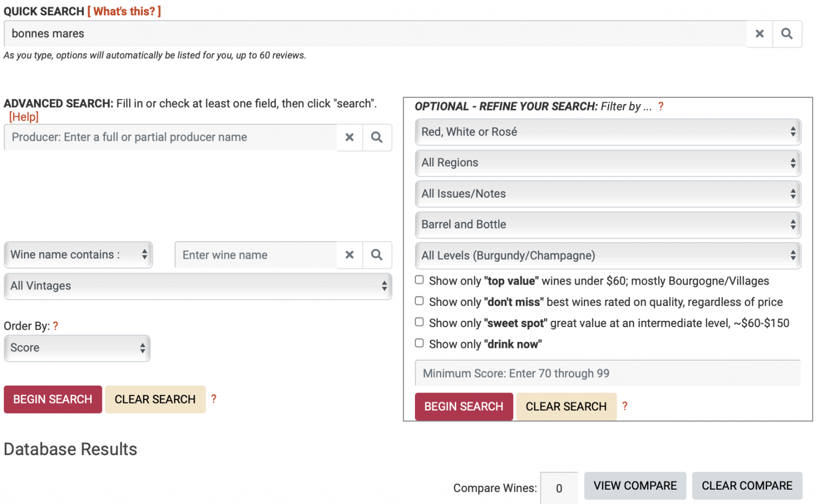Click the VIEW COMPARE button
816x504 pixels.
635,486
